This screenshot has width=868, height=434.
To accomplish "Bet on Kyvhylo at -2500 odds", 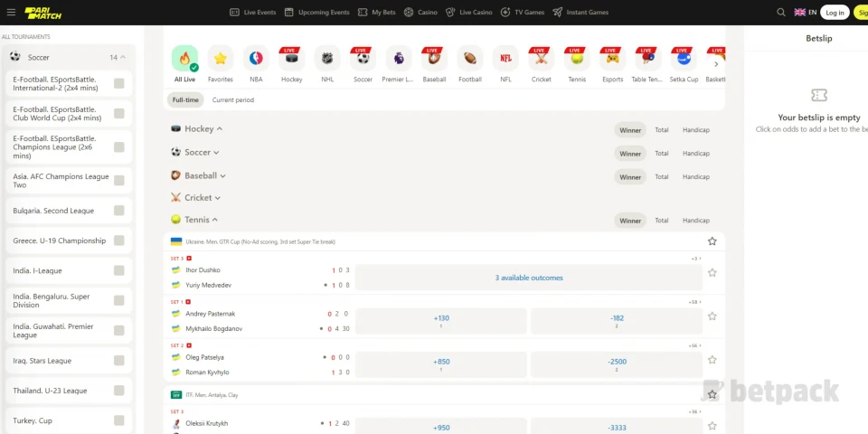I will (617, 364).
